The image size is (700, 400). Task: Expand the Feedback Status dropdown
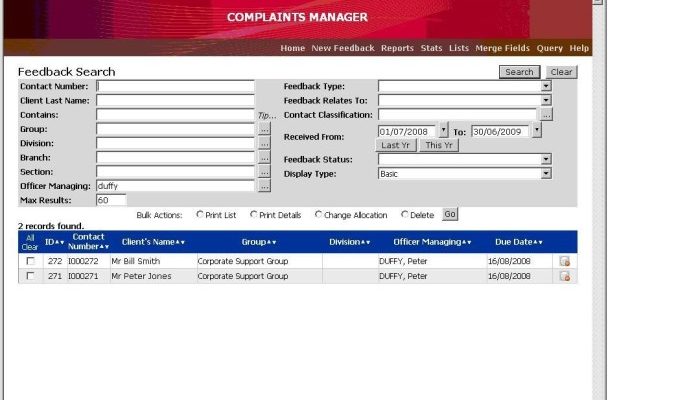(546, 159)
